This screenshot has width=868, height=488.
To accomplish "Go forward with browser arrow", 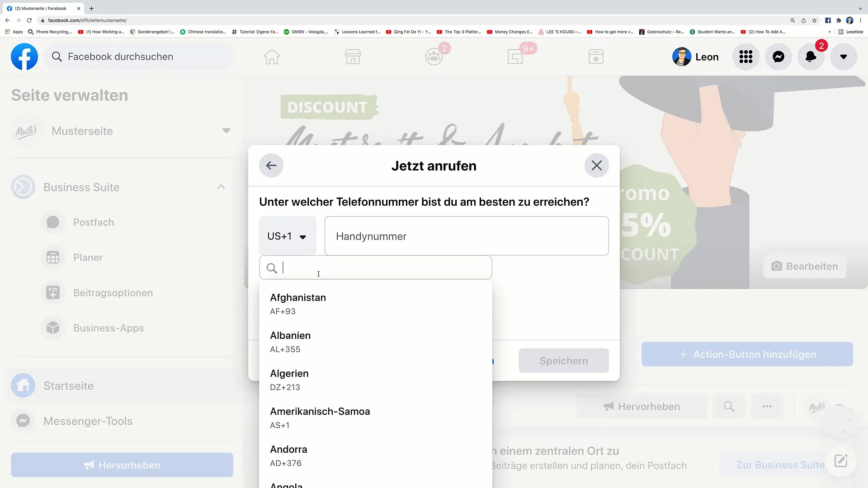I will pyautogui.click(x=18, y=20).
